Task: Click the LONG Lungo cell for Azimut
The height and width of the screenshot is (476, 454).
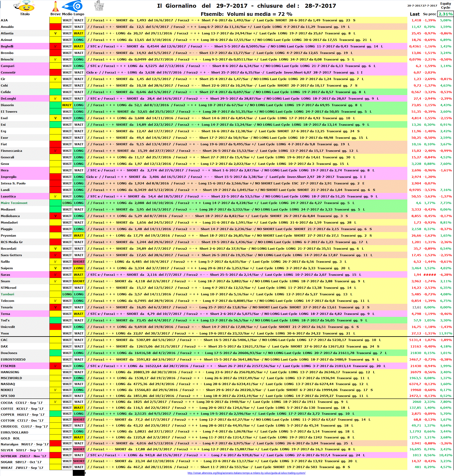Action: [x=79, y=40]
